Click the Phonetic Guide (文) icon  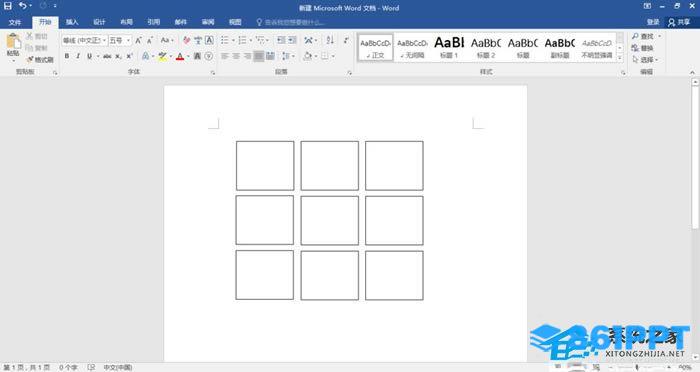click(198, 41)
